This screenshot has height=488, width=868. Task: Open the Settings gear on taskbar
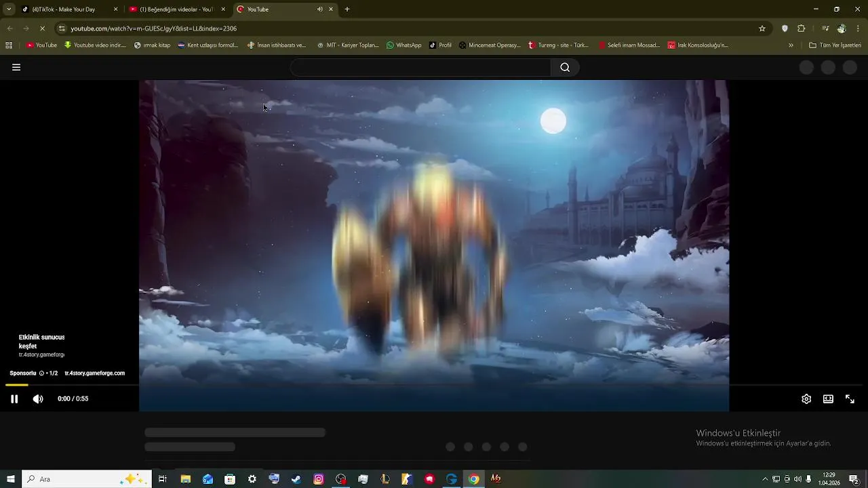pyautogui.click(x=252, y=479)
